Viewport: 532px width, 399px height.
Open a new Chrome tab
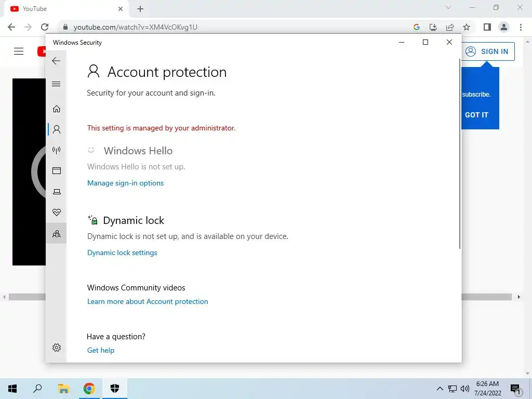click(140, 9)
